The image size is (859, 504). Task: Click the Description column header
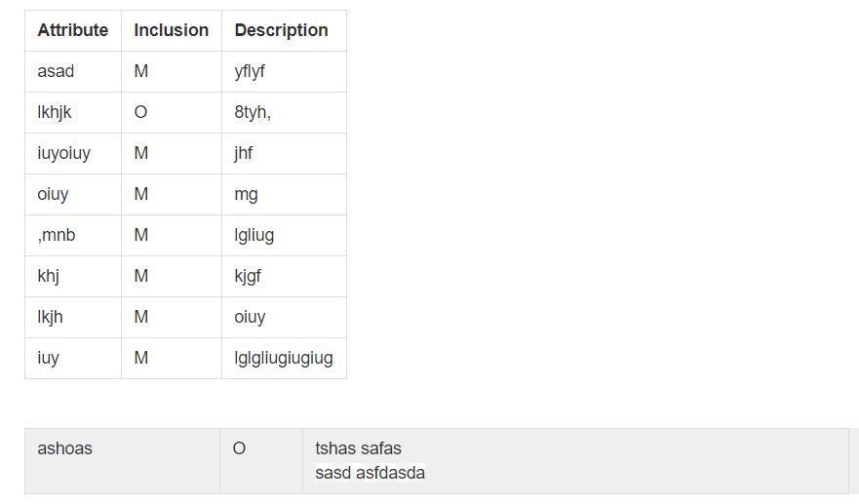click(284, 30)
